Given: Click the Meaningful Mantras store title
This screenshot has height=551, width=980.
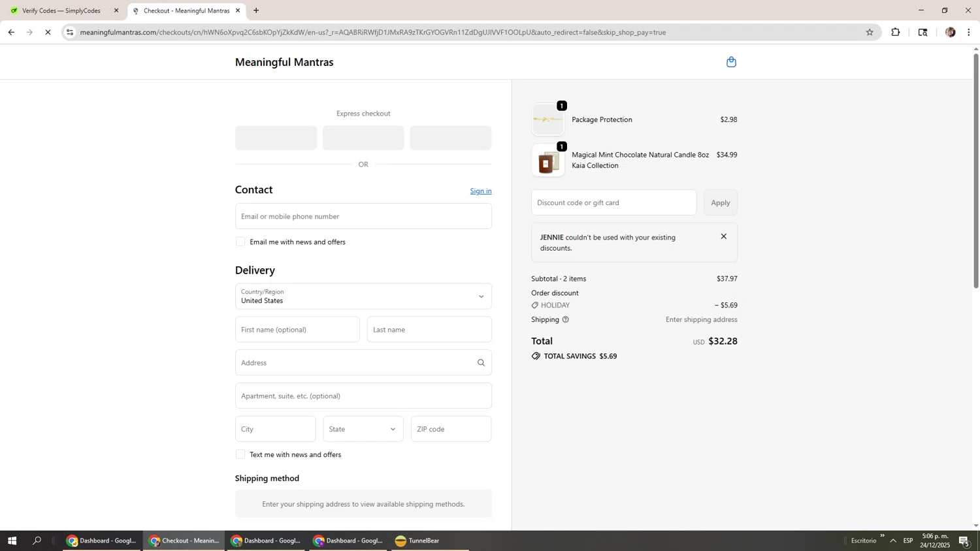Looking at the screenshot, I should coord(284,62).
